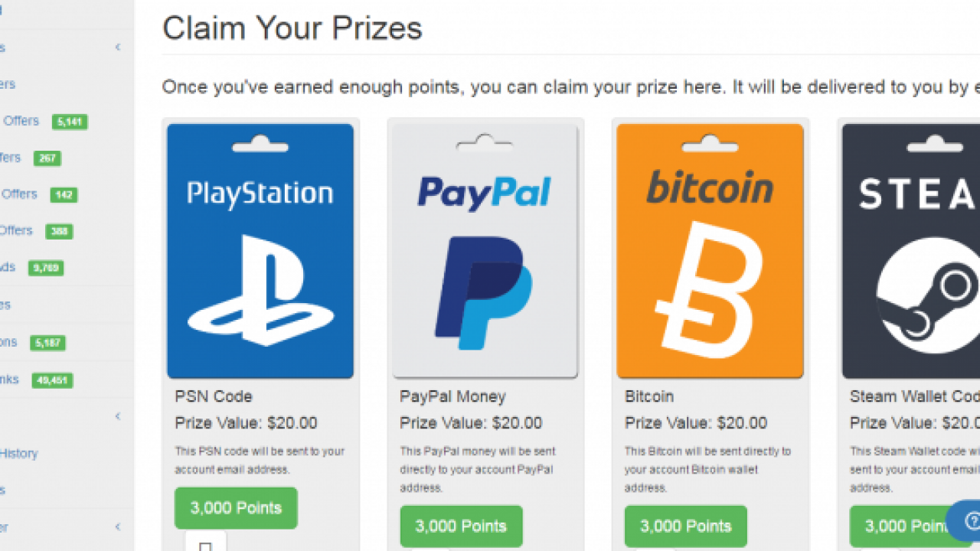Toggle the sidebar chevron above the History link
Screen dimensions: 980x551
click(118, 416)
